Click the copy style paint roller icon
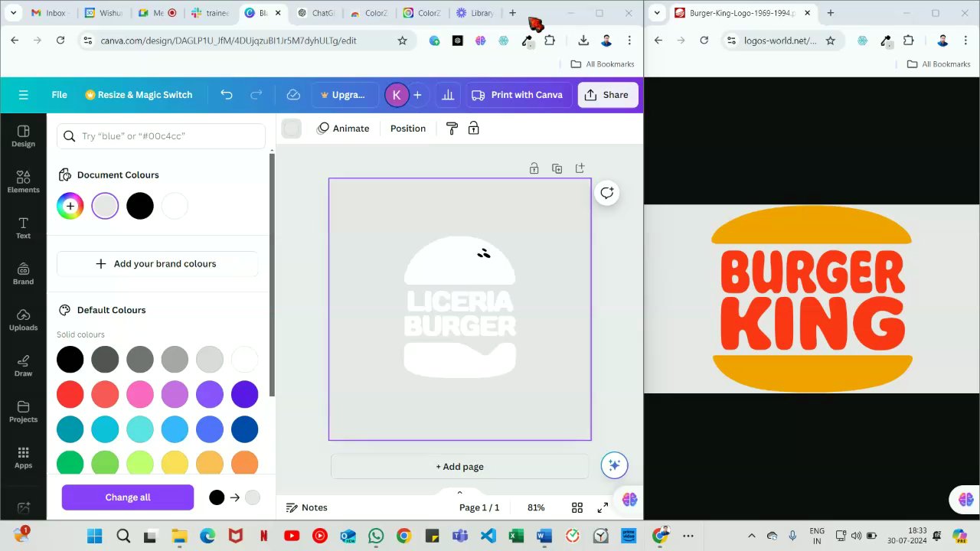 pos(452,129)
